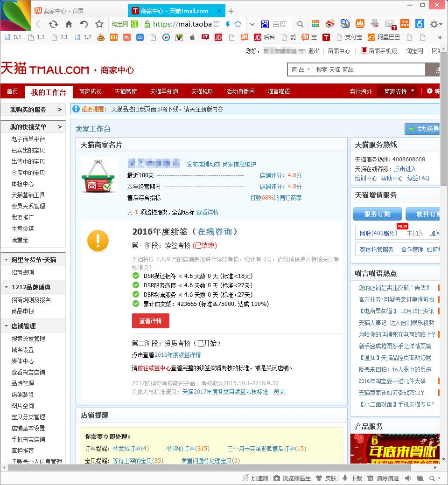Open the 喵言喵语 menu item
Viewport: 448px width, 485px height.
tap(279, 91)
